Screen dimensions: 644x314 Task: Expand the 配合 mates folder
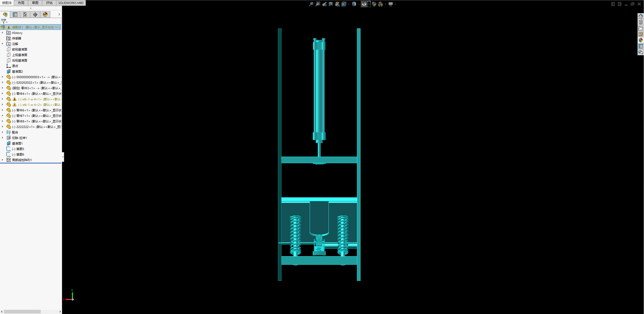point(3,132)
